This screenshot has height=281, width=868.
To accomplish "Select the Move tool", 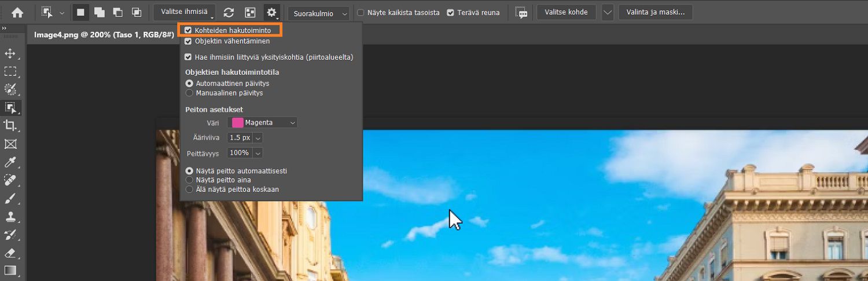I will click(x=10, y=53).
